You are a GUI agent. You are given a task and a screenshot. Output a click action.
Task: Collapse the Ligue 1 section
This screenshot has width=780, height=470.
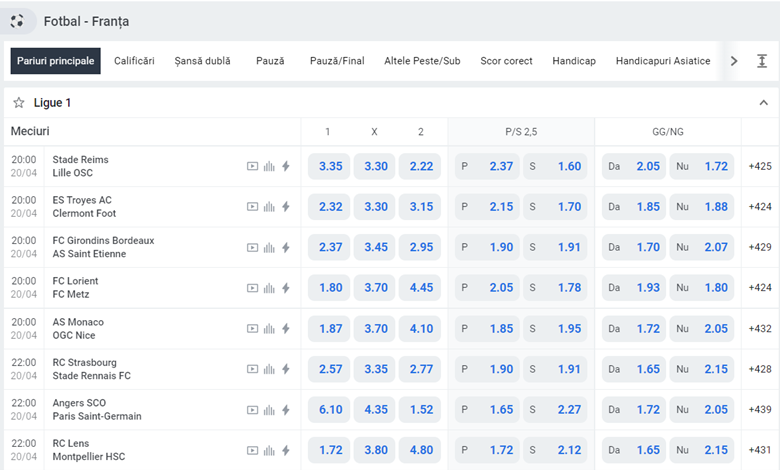763,103
